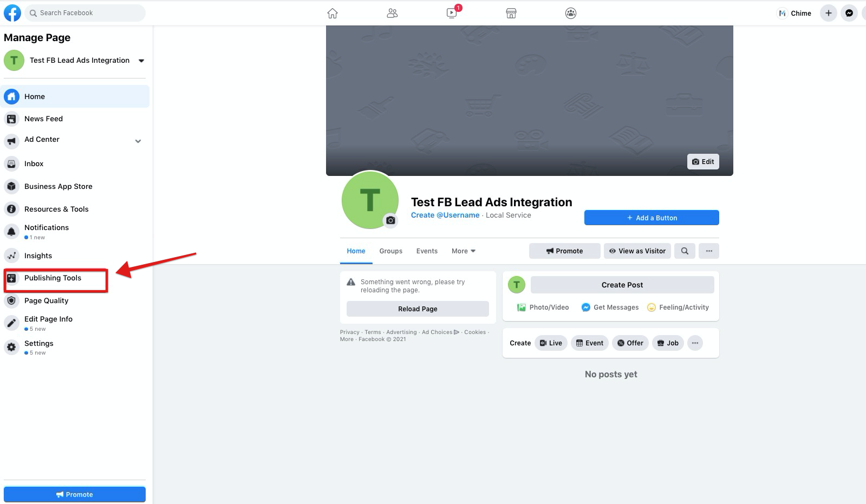866x504 pixels.
Task: Click the plus create icon in top bar
Action: tap(828, 13)
